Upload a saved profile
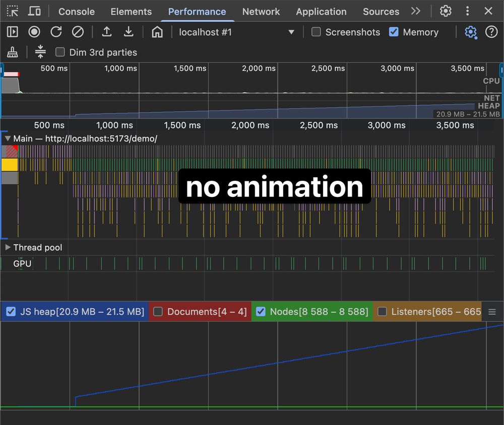504x425 pixels. [107, 32]
